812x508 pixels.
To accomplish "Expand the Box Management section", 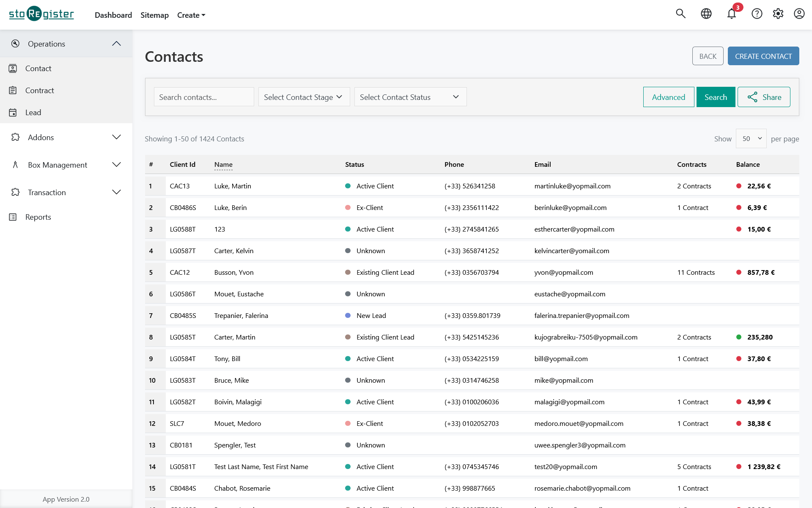I will [x=116, y=165].
